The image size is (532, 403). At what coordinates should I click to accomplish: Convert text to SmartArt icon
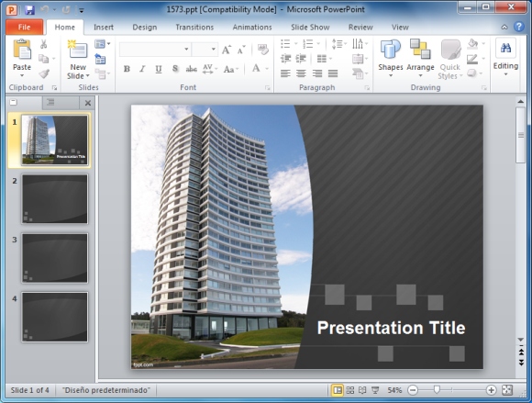pos(359,73)
